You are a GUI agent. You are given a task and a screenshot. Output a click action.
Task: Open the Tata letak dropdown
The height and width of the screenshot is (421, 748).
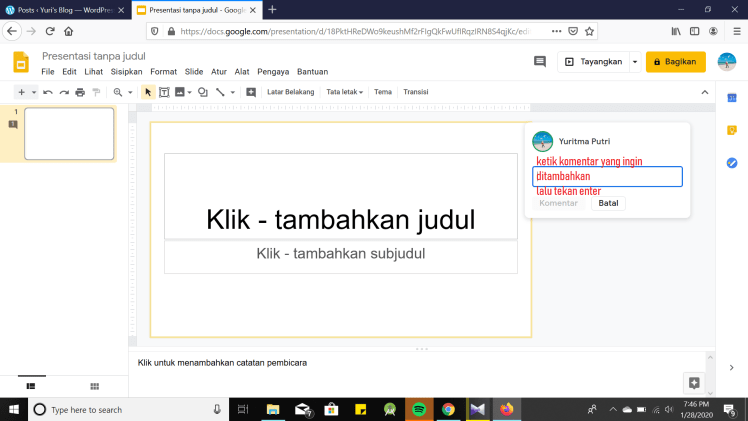pos(344,92)
